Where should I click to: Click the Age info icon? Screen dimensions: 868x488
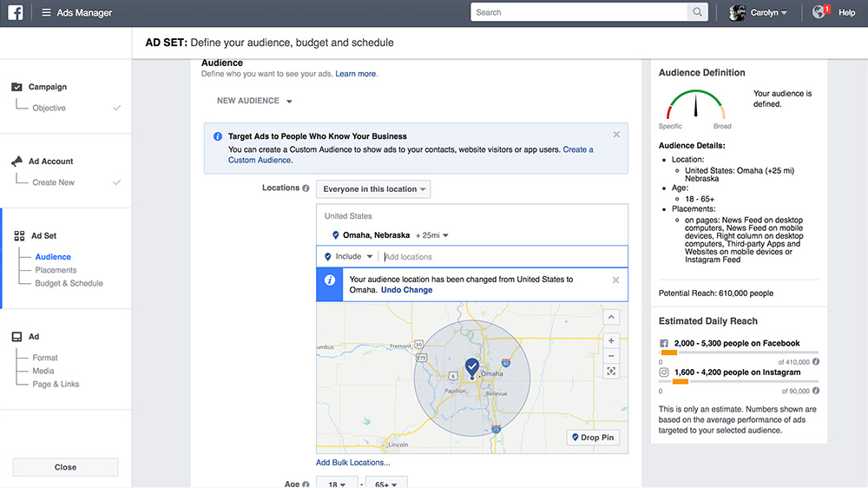[x=306, y=485]
